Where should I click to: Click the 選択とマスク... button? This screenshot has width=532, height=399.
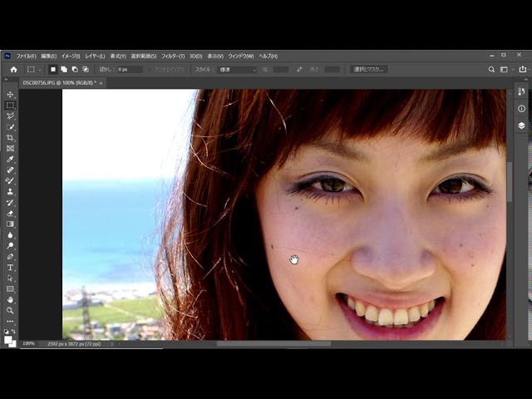click(369, 70)
